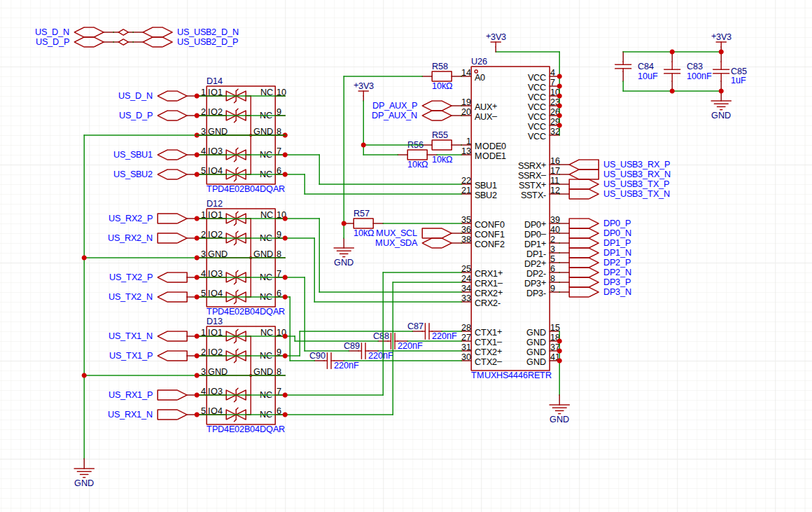Select the MUX_SCL net port

pyautogui.click(x=437, y=233)
